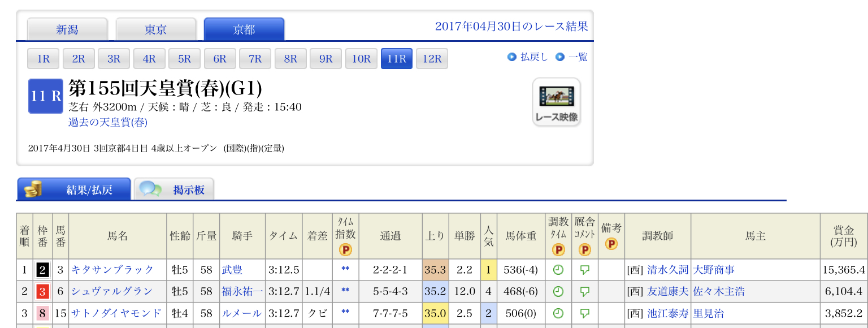
Task: Click the 払戻し link
Action: [x=533, y=57]
